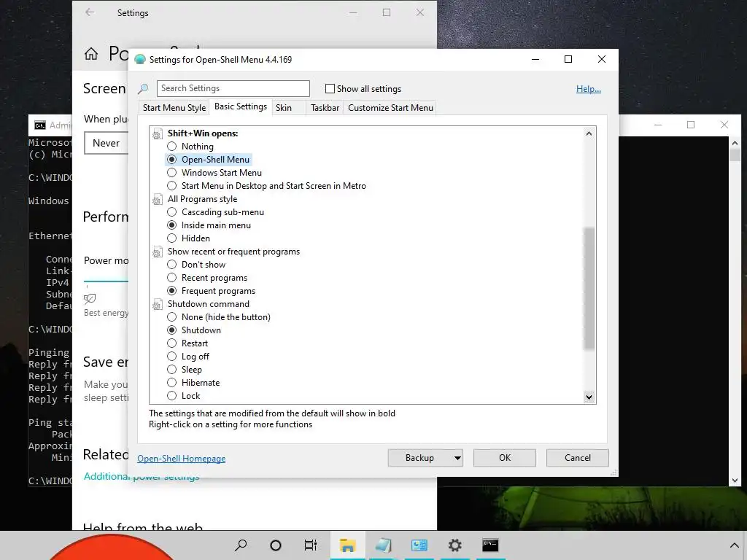Open the Help... link
747x560 pixels.
pyautogui.click(x=589, y=89)
